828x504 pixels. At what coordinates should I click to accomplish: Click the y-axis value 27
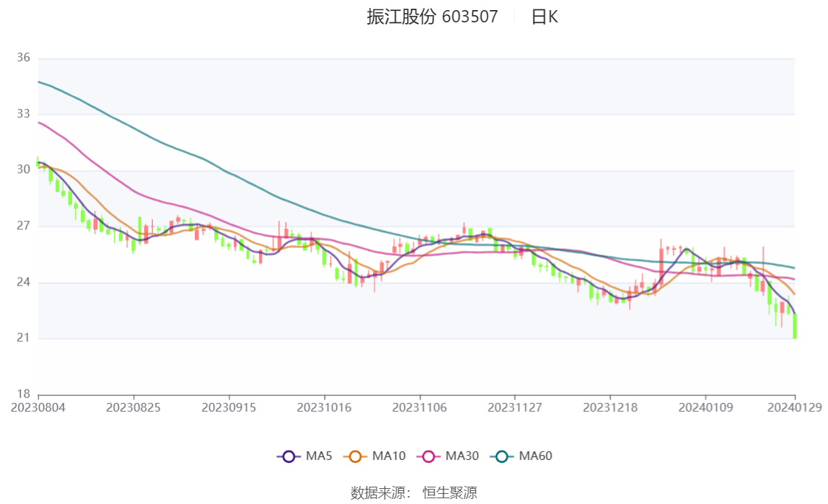tap(23, 226)
